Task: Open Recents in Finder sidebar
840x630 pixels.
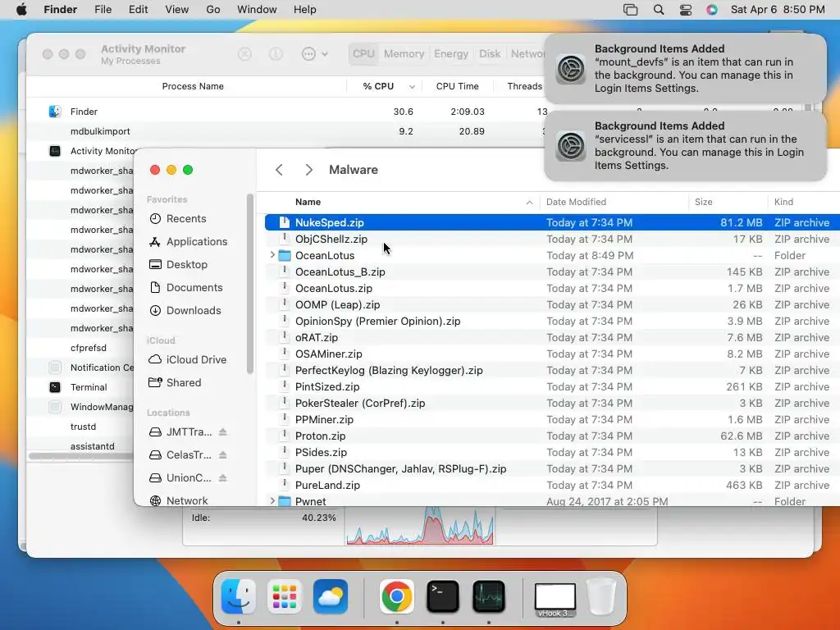Action: click(186, 218)
